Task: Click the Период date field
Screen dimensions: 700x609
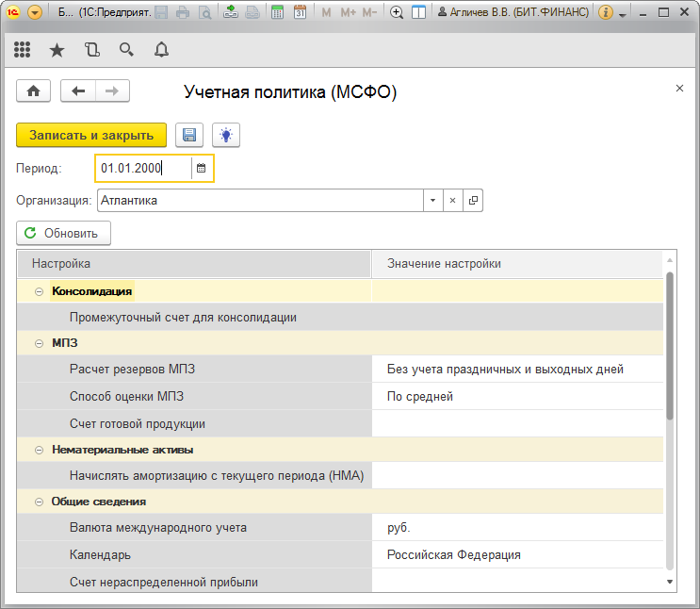Action: (x=143, y=169)
